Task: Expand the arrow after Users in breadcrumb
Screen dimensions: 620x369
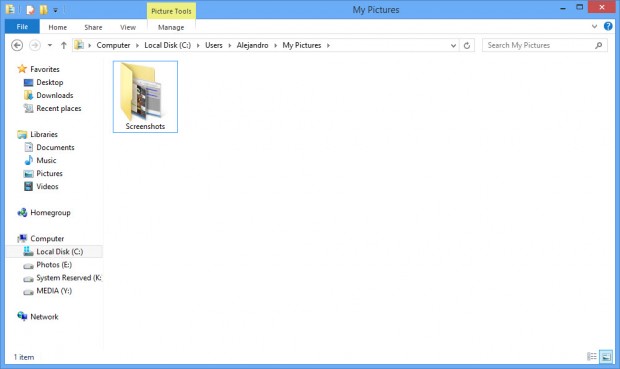Action: pyautogui.click(x=229, y=45)
